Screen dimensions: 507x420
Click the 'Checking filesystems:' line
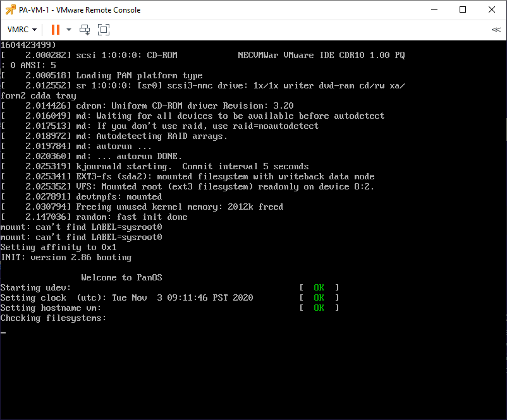click(53, 318)
